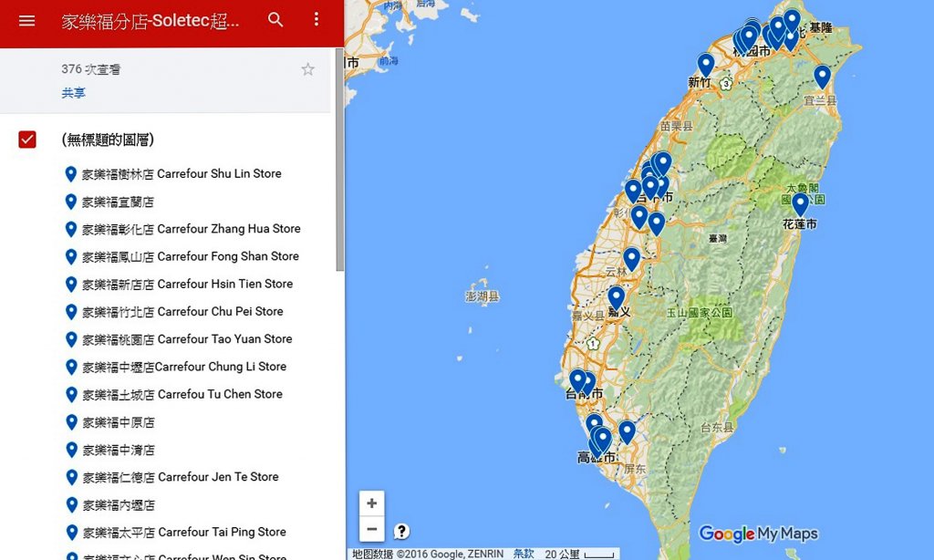Select 家樂福中清店 in the list

118,450
